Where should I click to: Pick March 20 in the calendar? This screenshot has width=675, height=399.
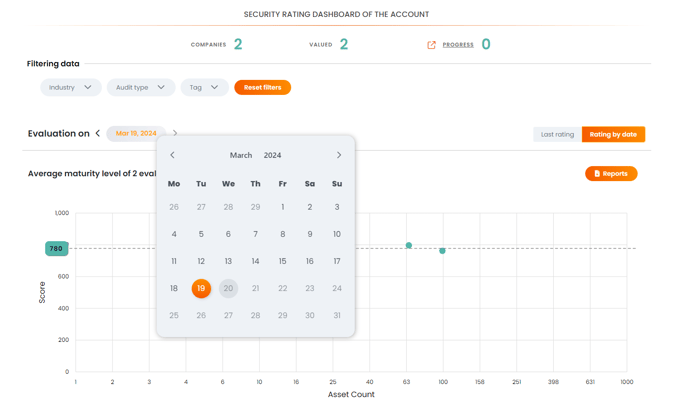tap(228, 288)
